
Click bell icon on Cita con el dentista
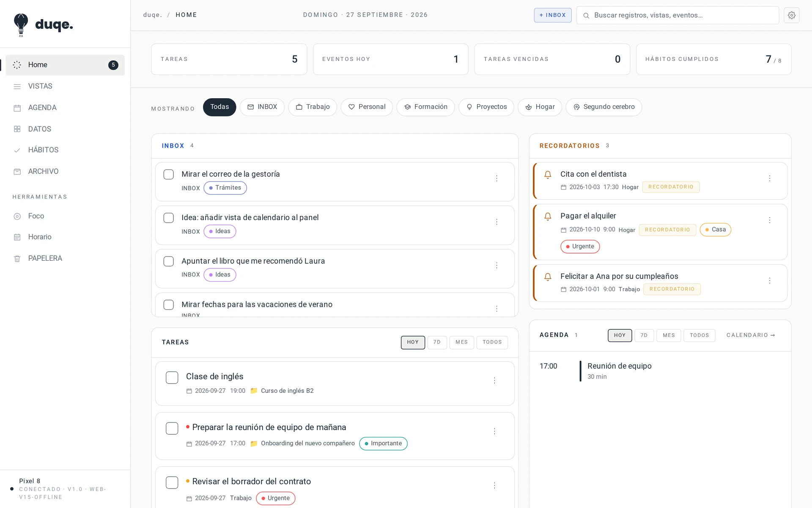click(548, 174)
